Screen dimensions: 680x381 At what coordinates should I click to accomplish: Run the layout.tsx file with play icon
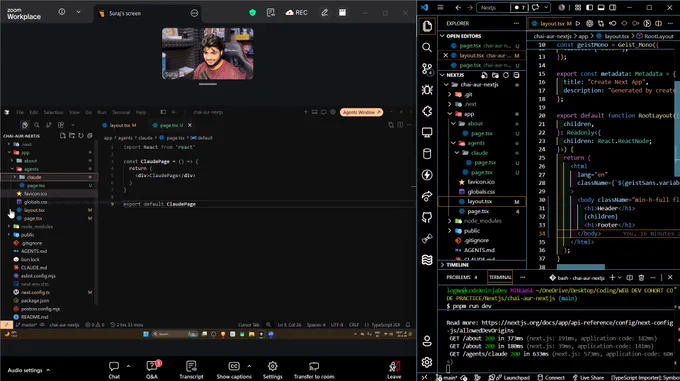coord(578,23)
